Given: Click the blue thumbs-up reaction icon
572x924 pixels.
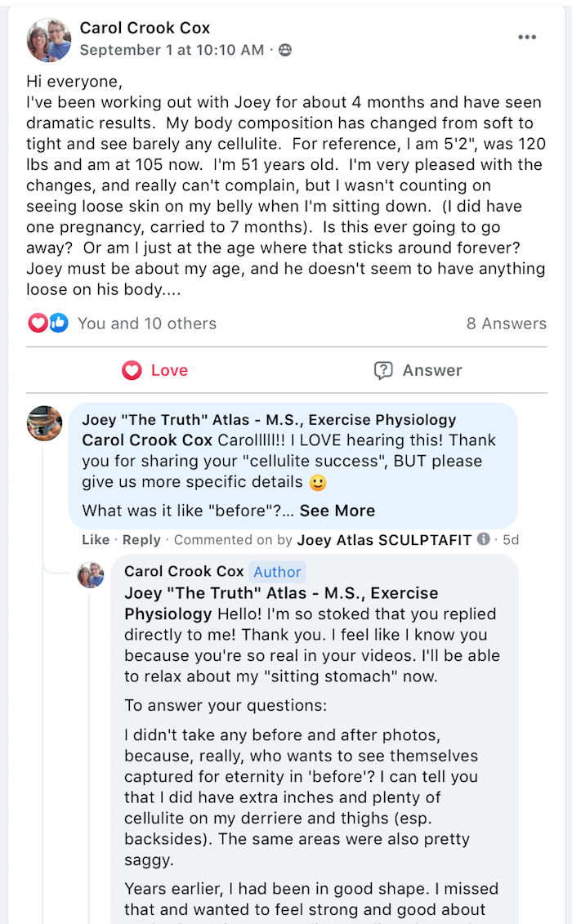Looking at the screenshot, I should coord(58,324).
